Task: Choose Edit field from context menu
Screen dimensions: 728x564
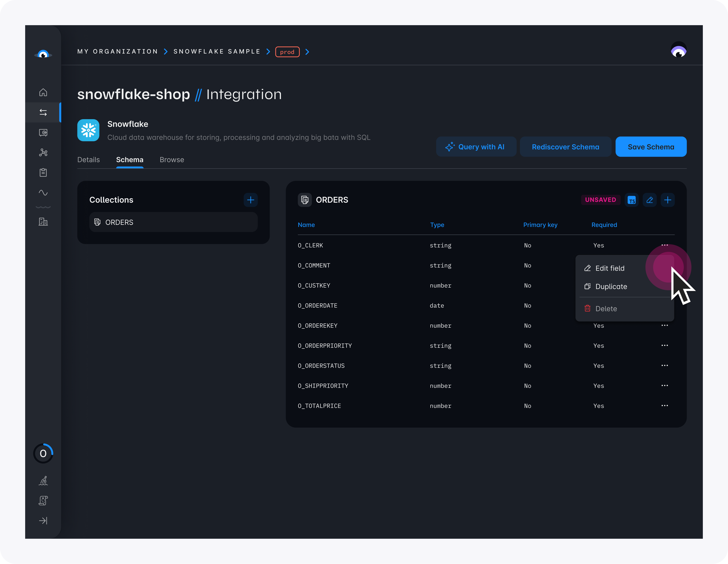Action: coord(625,268)
